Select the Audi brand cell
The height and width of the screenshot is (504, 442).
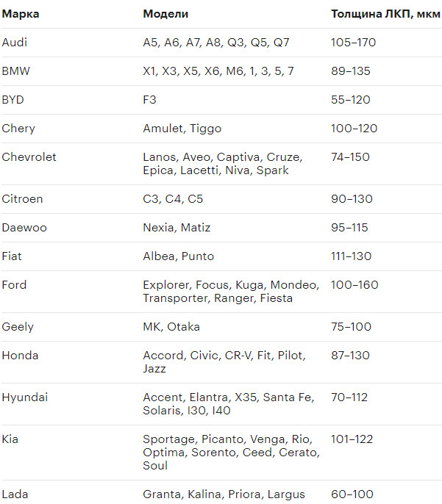point(15,43)
